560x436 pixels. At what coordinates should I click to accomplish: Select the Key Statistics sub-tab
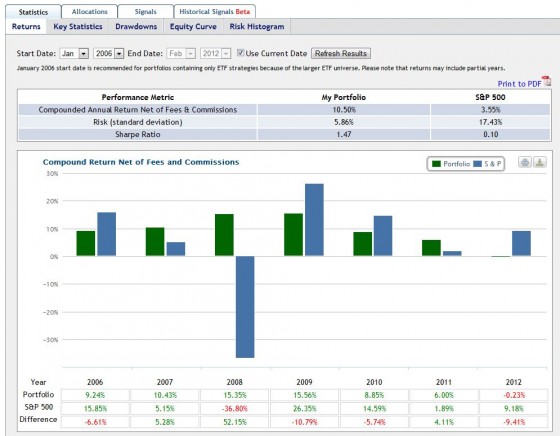(78, 27)
